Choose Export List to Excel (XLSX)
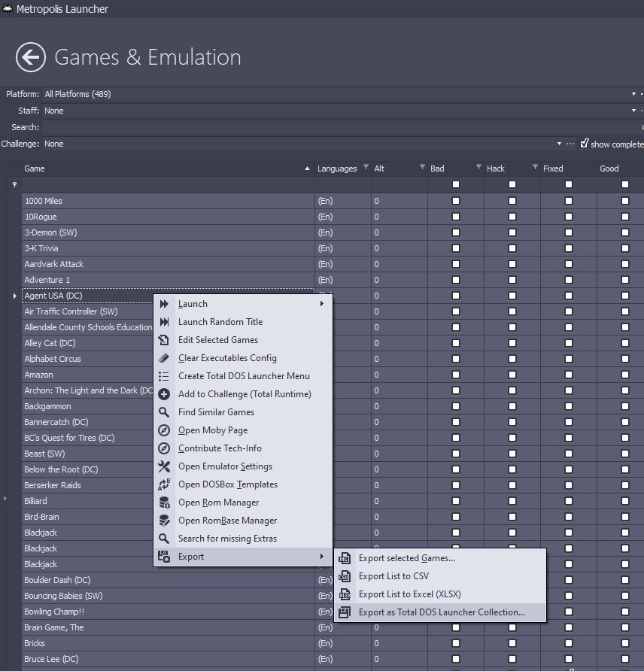Screen dimensions: 644x671 point(440,594)
